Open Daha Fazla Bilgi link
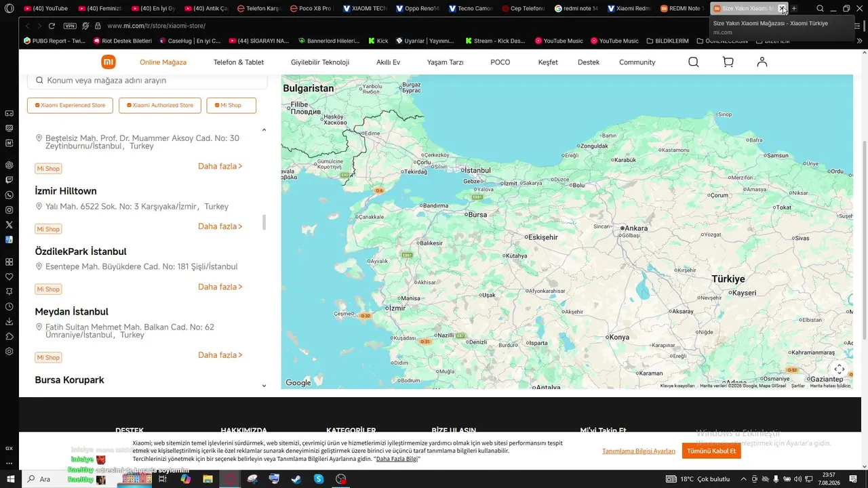 [397, 459]
